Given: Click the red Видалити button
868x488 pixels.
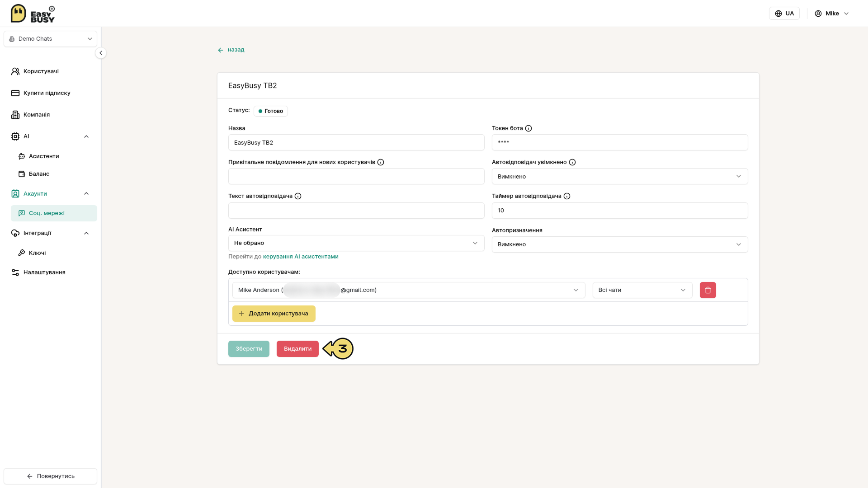Looking at the screenshot, I should pyautogui.click(x=297, y=349).
